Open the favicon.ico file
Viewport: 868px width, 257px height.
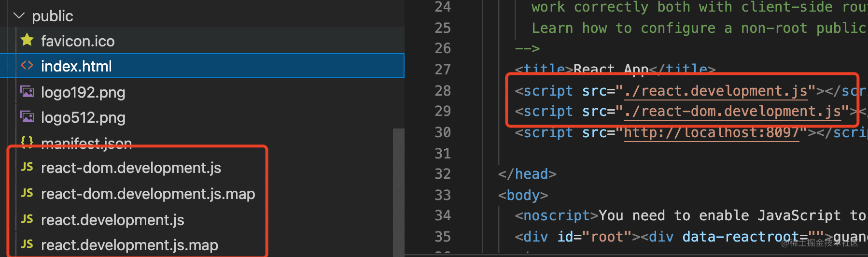click(78, 41)
